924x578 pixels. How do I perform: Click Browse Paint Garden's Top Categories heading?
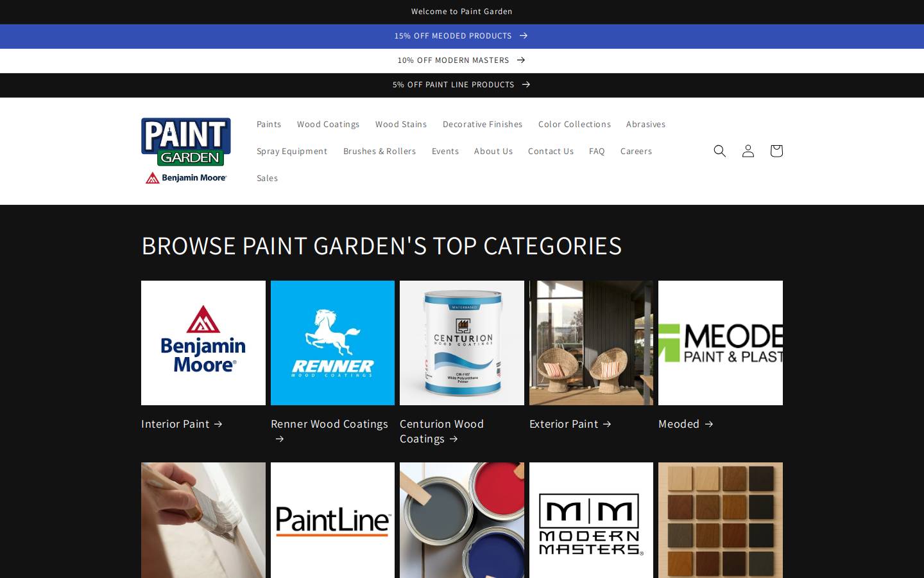pyautogui.click(x=382, y=246)
